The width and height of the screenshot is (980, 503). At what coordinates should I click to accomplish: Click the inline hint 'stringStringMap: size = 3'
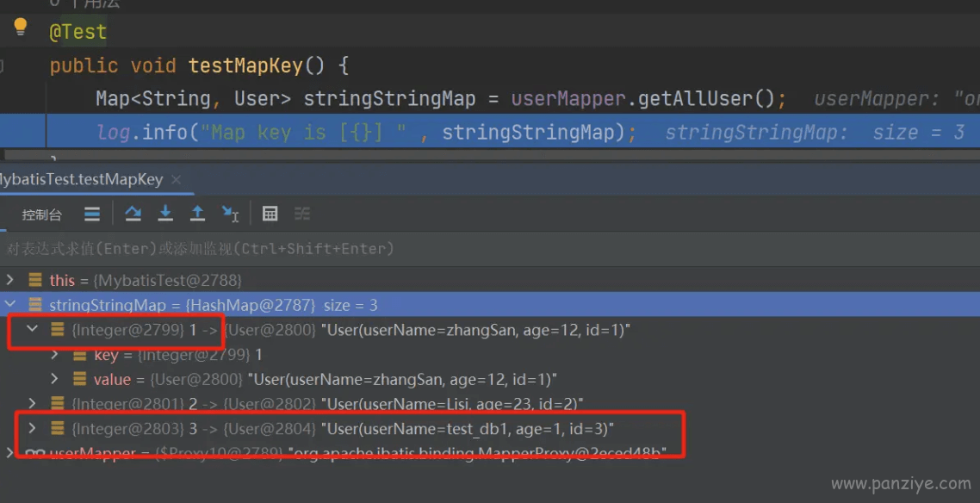click(x=815, y=132)
